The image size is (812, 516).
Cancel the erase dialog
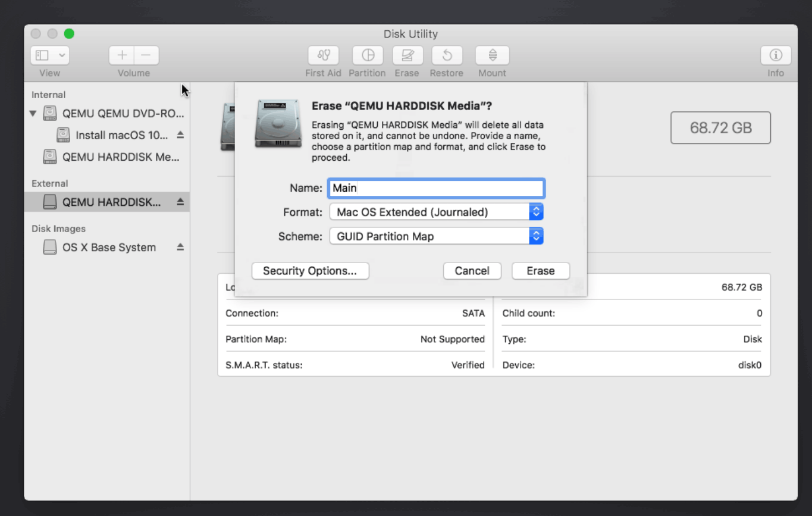[472, 271]
